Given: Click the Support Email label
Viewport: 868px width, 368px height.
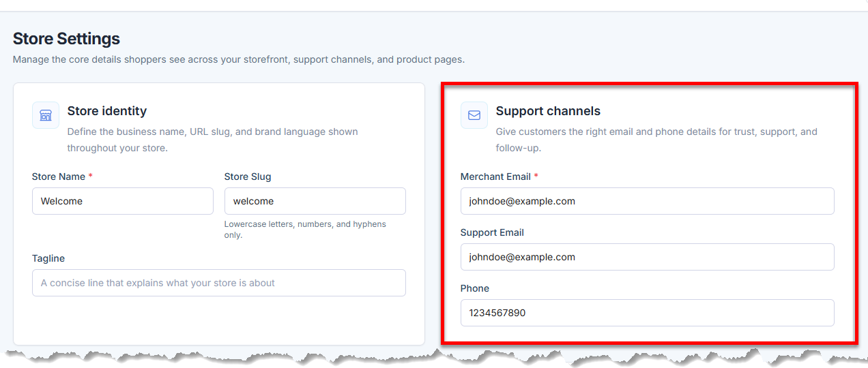Looking at the screenshot, I should point(492,232).
